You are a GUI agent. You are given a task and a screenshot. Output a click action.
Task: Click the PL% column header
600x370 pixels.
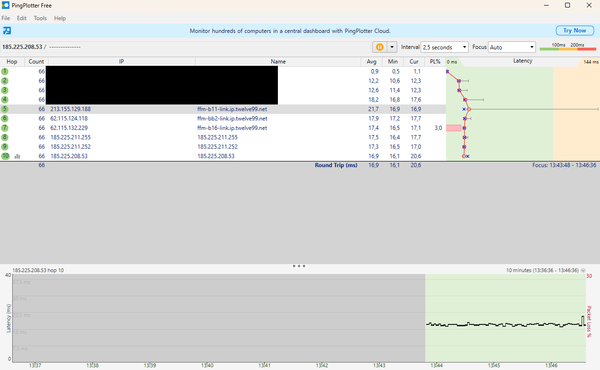(435, 62)
